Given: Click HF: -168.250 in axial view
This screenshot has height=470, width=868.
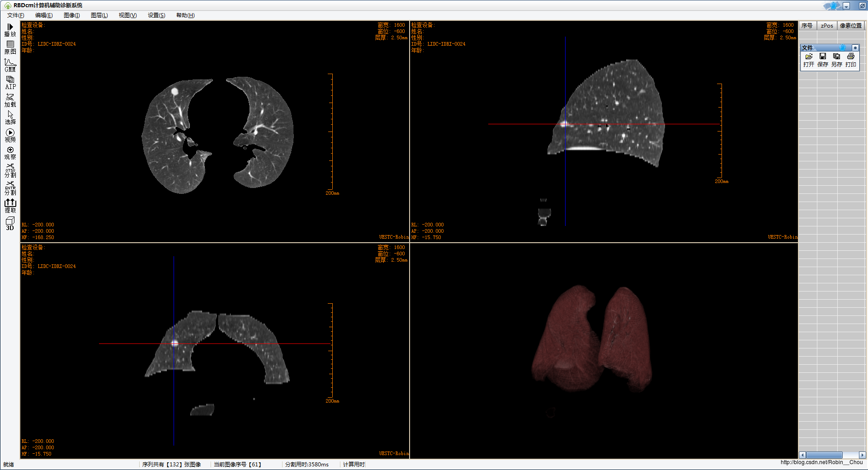Looking at the screenshot, I should click(38, 237).
